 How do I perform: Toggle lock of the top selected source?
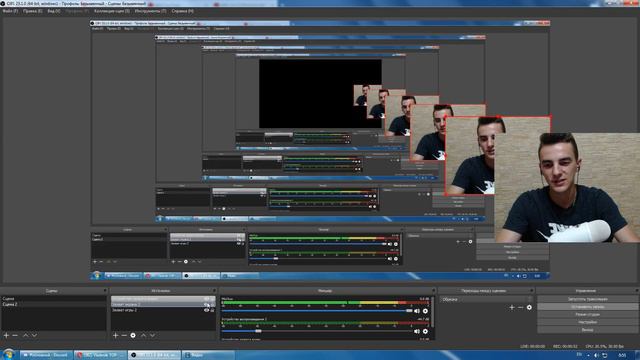(x=212, y=299)
